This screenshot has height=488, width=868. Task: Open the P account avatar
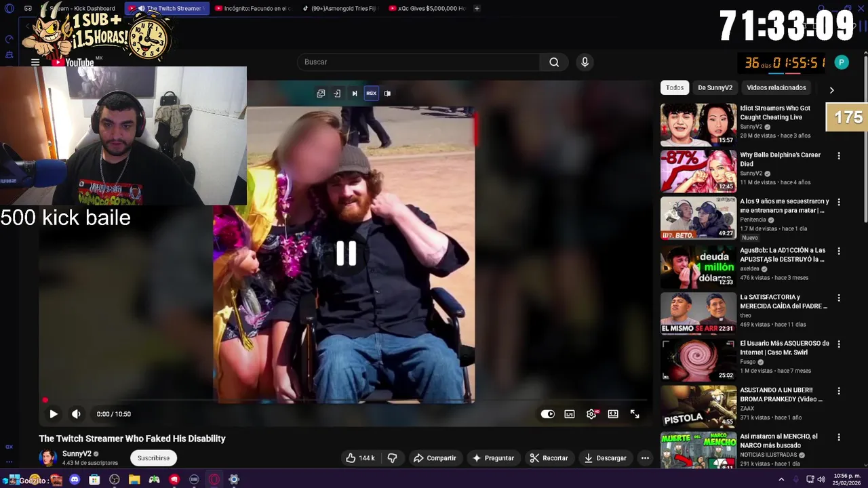(x=842, y=62)
